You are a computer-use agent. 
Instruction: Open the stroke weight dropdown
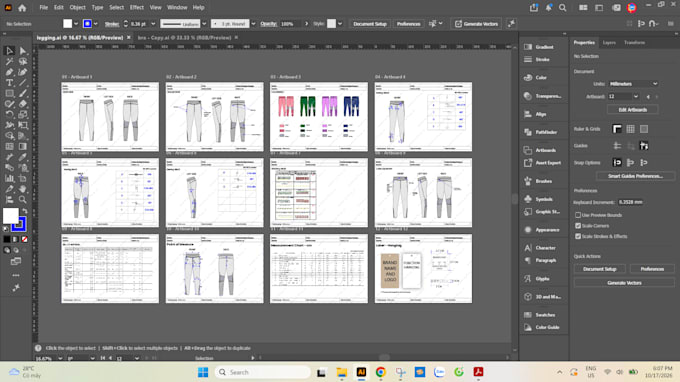(153, 24)
